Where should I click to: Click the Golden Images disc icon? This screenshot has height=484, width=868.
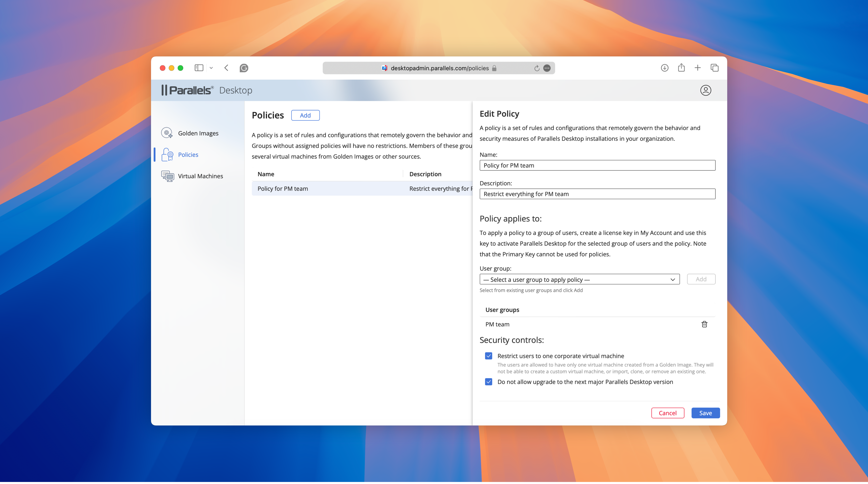click(x=167, y=133)
